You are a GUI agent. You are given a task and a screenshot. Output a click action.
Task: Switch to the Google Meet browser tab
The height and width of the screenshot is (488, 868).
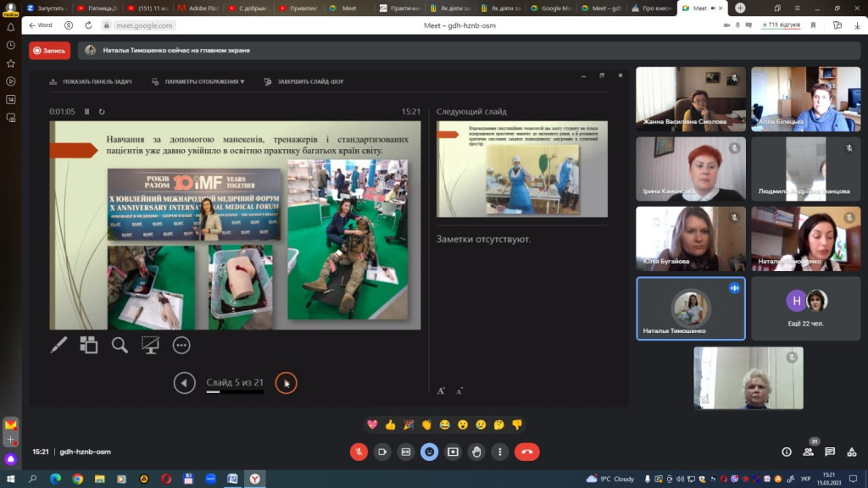pyautogui.click(x=554, y=8)
